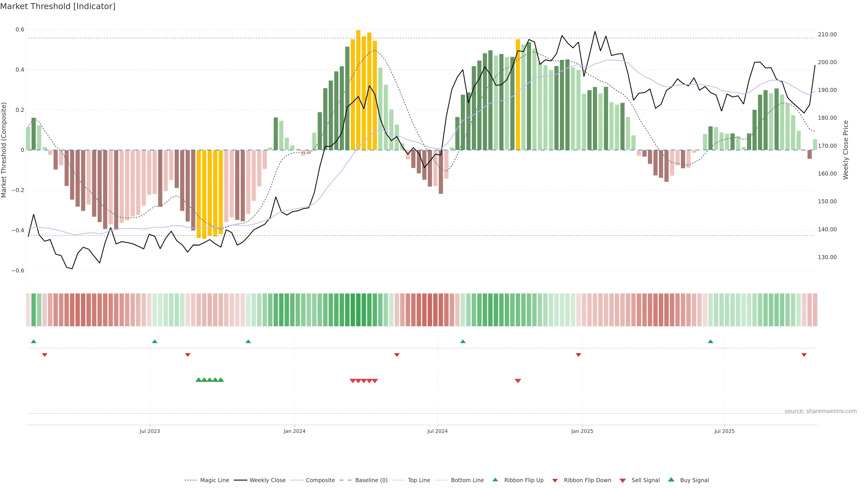Click the Jan 2024 x-axis tick label
Screen dimensions: 868x488
pyautogui.click(x=294, y=431)
